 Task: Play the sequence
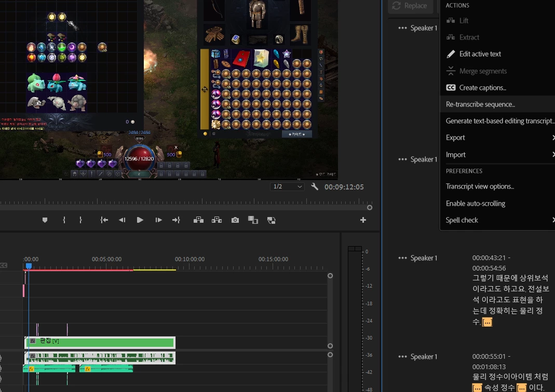point(140,220)
